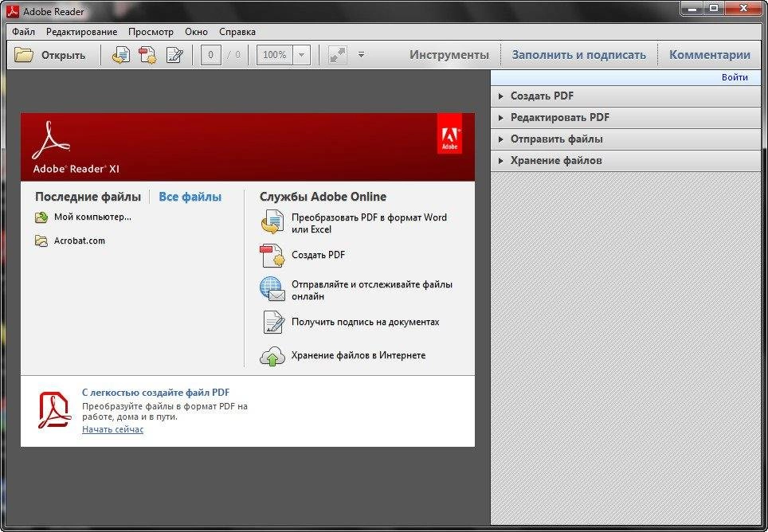Minimize the Adobe Reader window
The width and height of the screenshot is (768, 532).
point(692,8)
